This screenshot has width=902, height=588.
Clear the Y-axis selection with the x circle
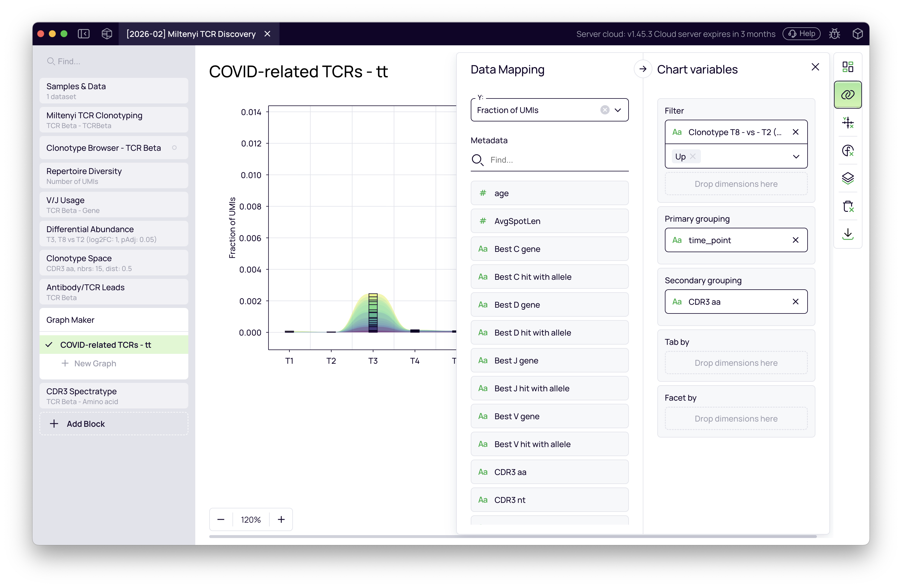tap(604, 110)
